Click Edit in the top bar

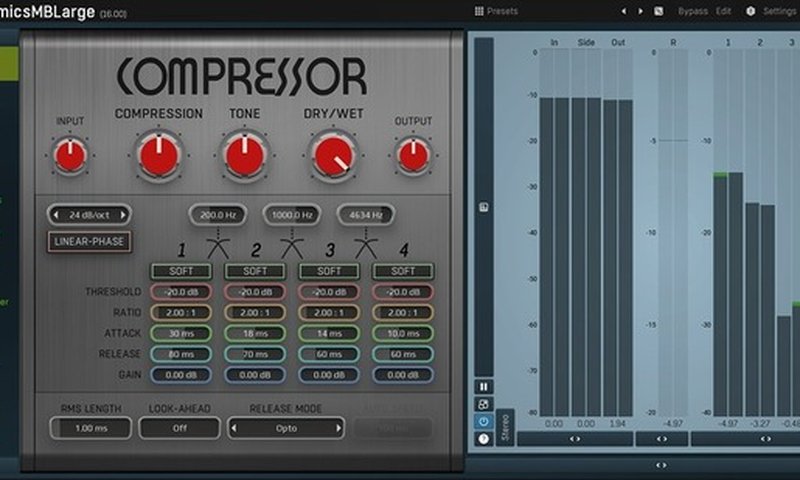point(723,11)
